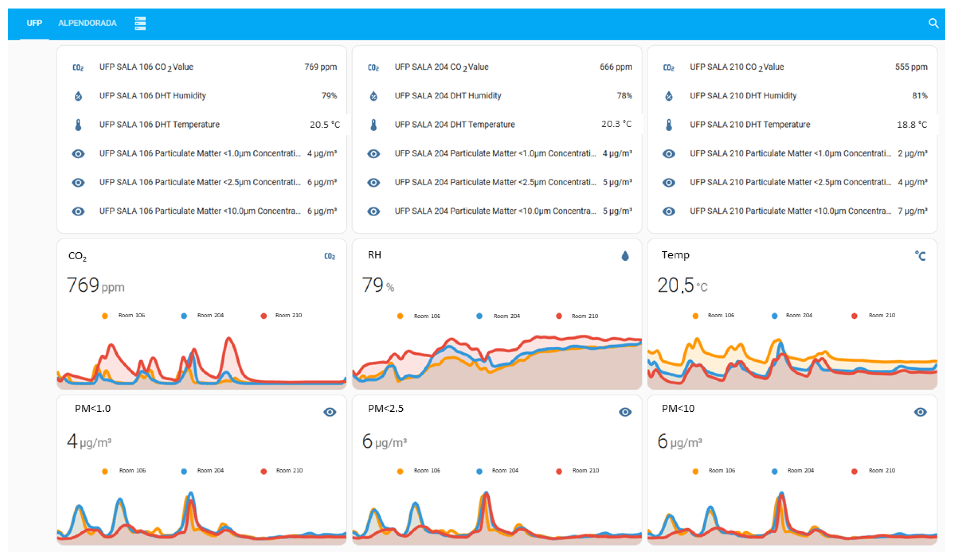Open SALA 204 CO2 Value entity row
The width and height of the screenshot is (953, 560).
(x=441, y=67)
